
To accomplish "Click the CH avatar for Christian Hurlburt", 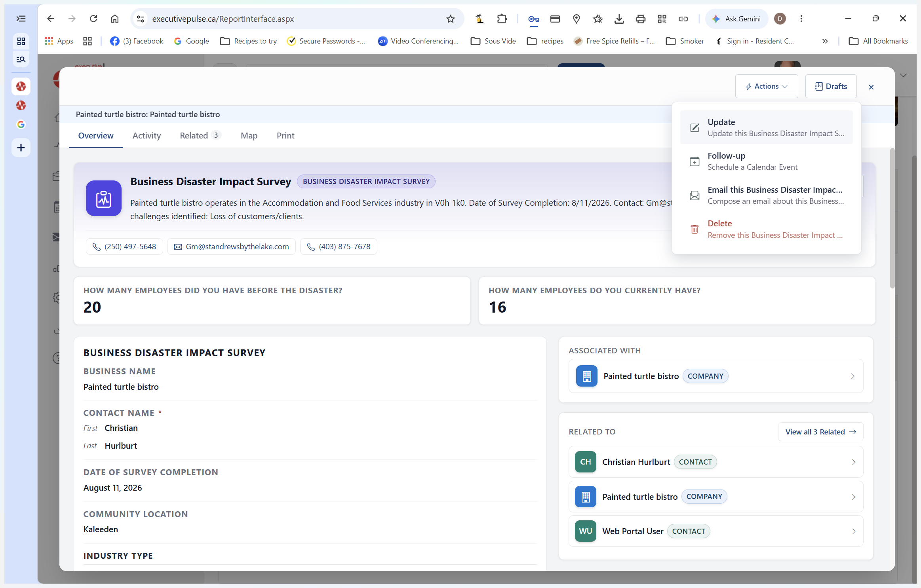I will (585, 462).
